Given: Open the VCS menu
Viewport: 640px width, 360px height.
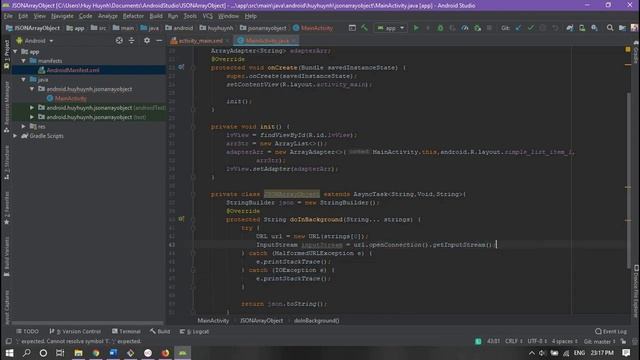Looking at the screenshot, I should pyautogui.click(x=208, y=16).
